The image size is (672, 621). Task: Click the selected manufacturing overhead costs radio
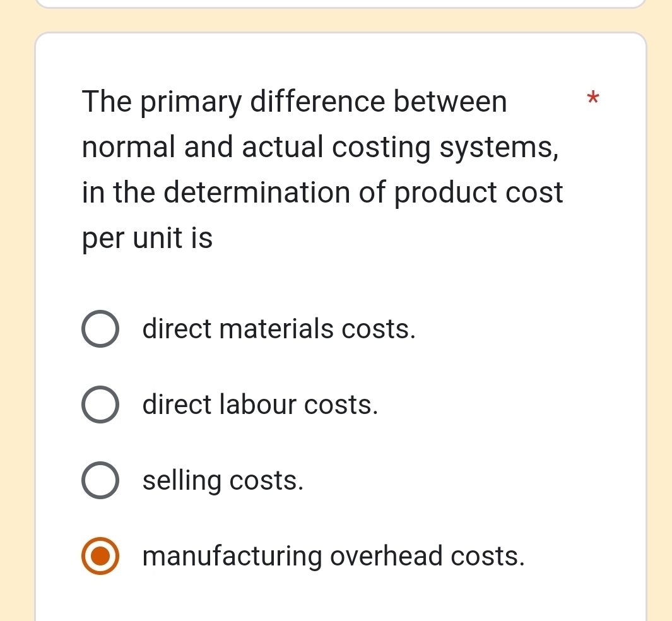coord(100,557)
